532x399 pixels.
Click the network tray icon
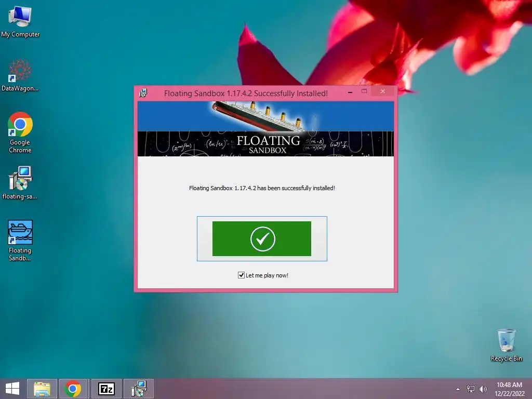471,389
